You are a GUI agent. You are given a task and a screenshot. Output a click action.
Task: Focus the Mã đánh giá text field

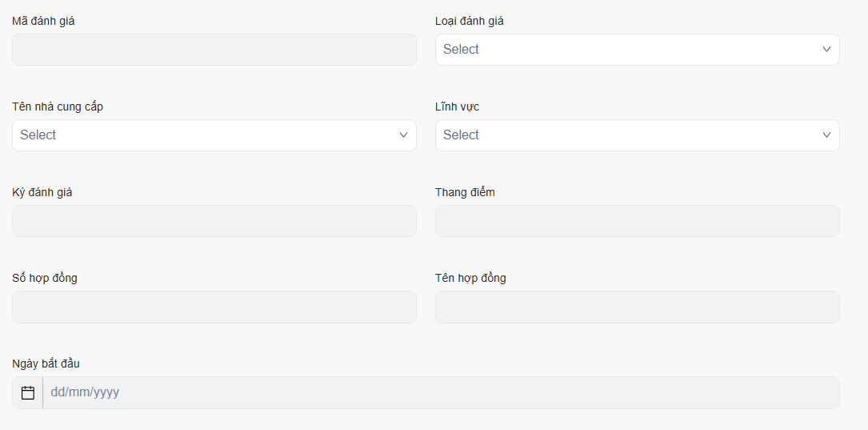214,50
